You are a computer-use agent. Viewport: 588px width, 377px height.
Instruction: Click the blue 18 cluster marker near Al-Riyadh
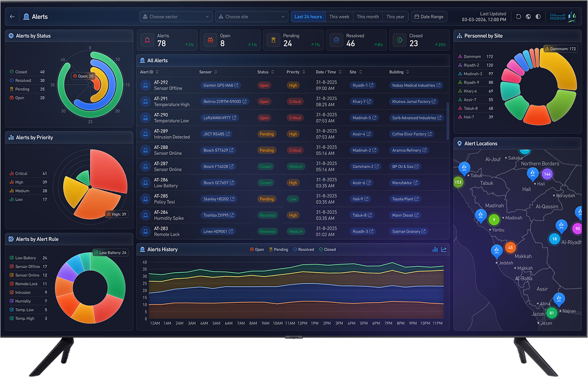click(554, 239)
